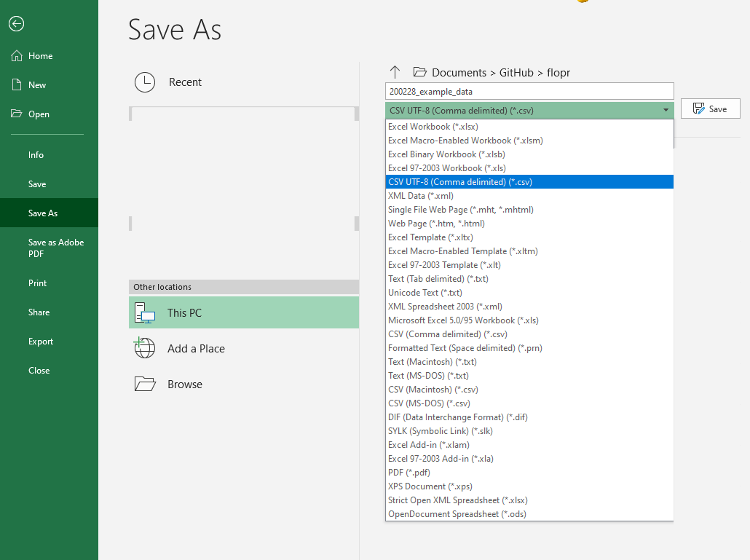This screenshot has width=750, height=560.
Task: Select Excel Macro-Enabled Workbook (*.xlsm)
Action: (529, 141)
